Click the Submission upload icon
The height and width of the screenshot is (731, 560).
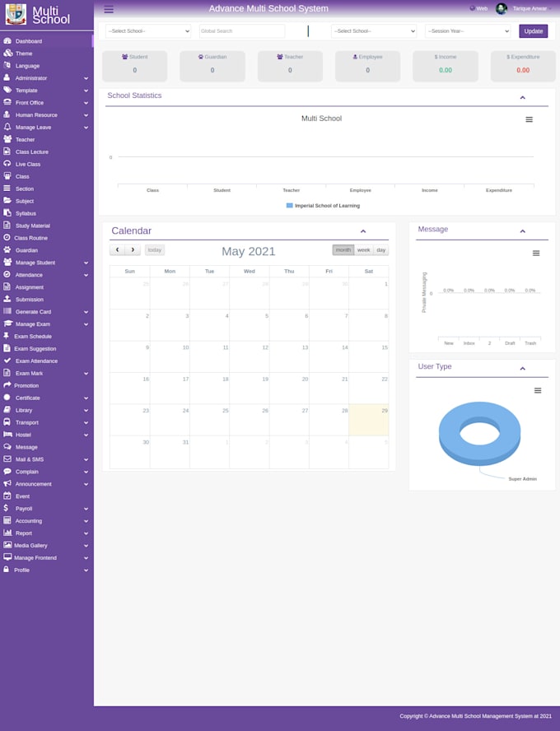pyautogui.click(x=7, y=300)
